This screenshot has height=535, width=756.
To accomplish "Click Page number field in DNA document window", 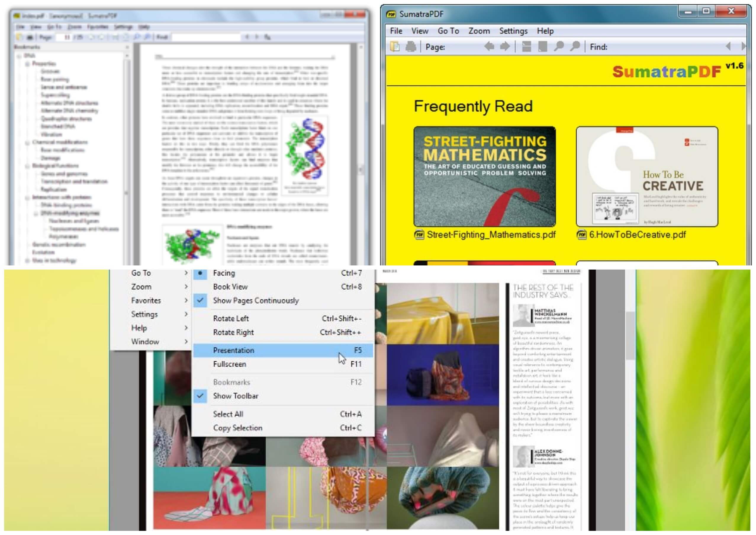I will [x=64, y=37].
